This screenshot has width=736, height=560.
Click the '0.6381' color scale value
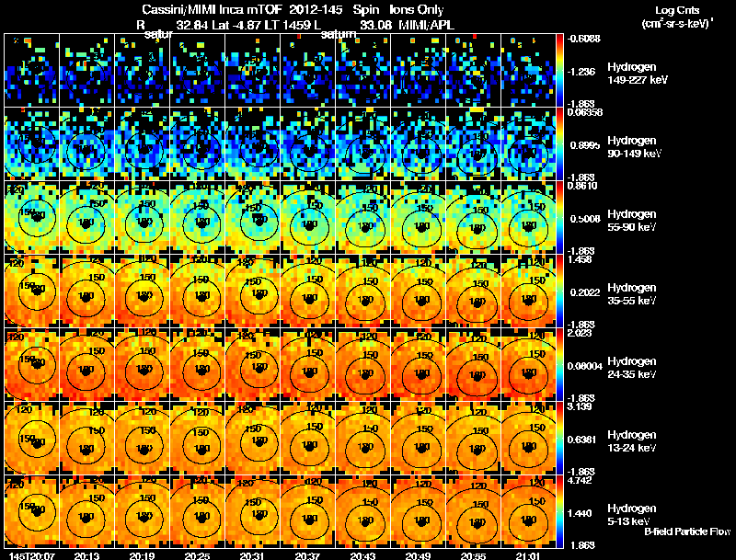[582, 440]
